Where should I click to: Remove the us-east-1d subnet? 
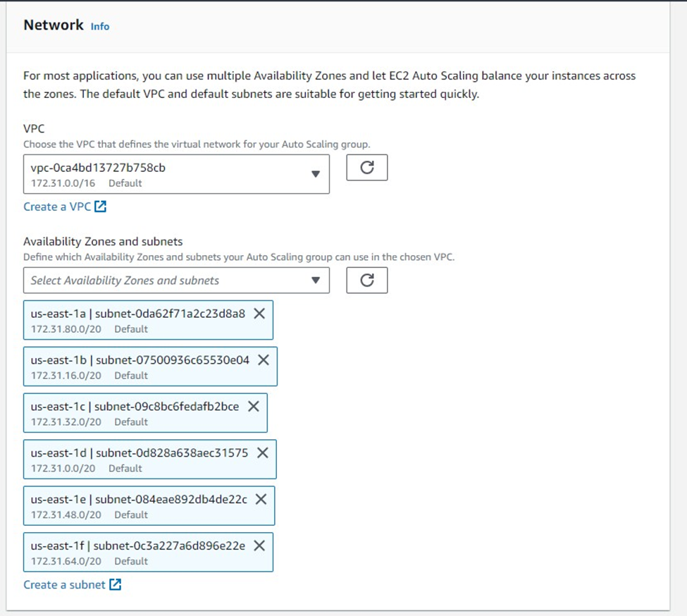[x=263, y=453]
